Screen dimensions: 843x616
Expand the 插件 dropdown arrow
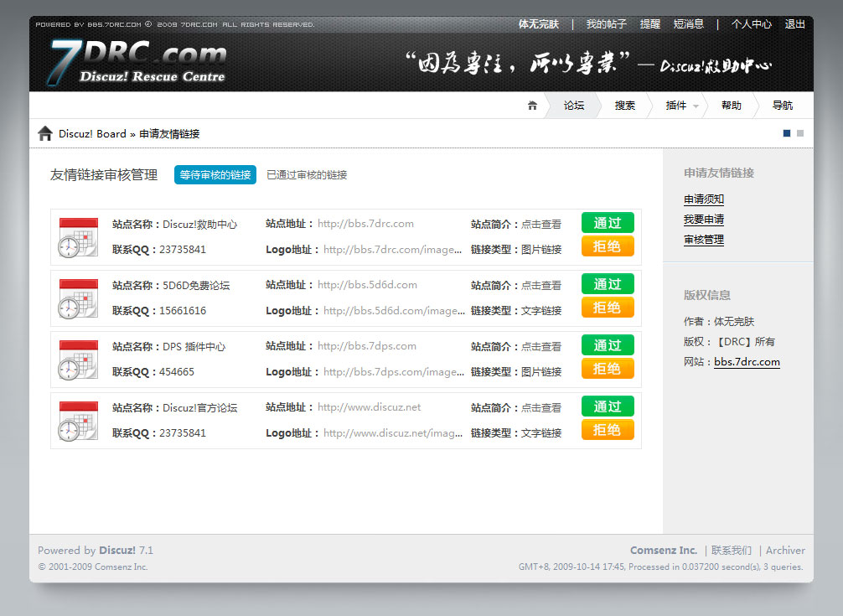pyautogui.click(x=696, y=106)
